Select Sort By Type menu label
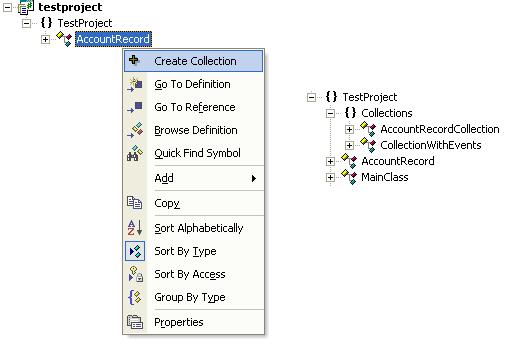The image size is (524, 361). pyautogui.click(x=185, y=251)
